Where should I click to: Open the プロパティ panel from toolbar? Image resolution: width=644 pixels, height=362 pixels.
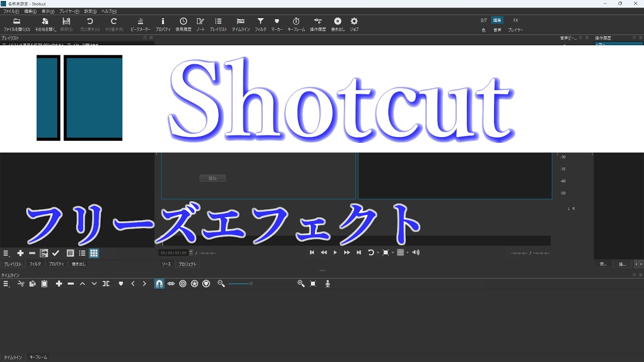point(163,24)
